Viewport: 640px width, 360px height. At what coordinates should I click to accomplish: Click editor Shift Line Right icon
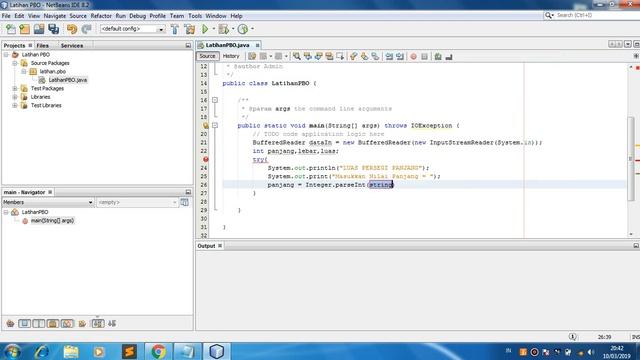pyautogui.click(x=400, y=56)
